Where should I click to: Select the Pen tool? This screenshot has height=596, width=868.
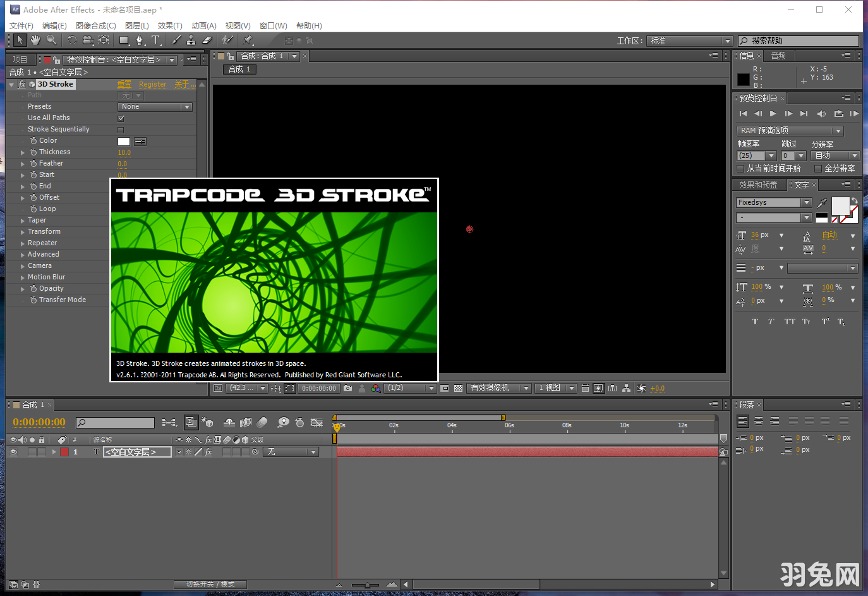(x=140, y=40)
